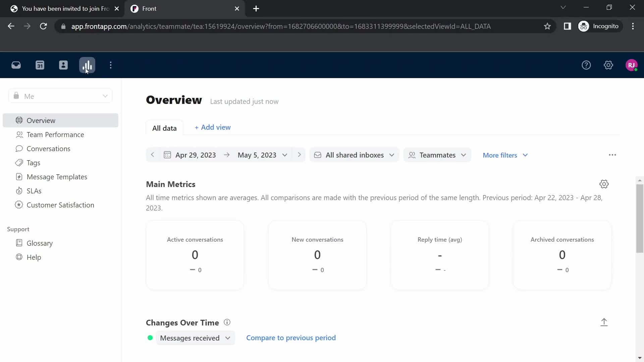The height and width of the screenshot is (362, 644).
Task: Click the calendar icon in date range
Action: 167,155
